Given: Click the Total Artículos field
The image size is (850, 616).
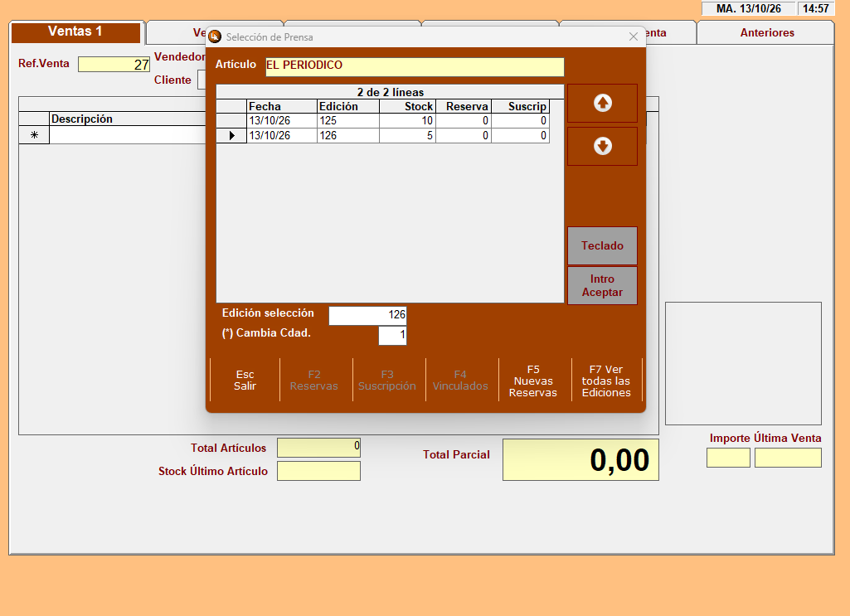Looking at the screenshot, I should [318, 448].
